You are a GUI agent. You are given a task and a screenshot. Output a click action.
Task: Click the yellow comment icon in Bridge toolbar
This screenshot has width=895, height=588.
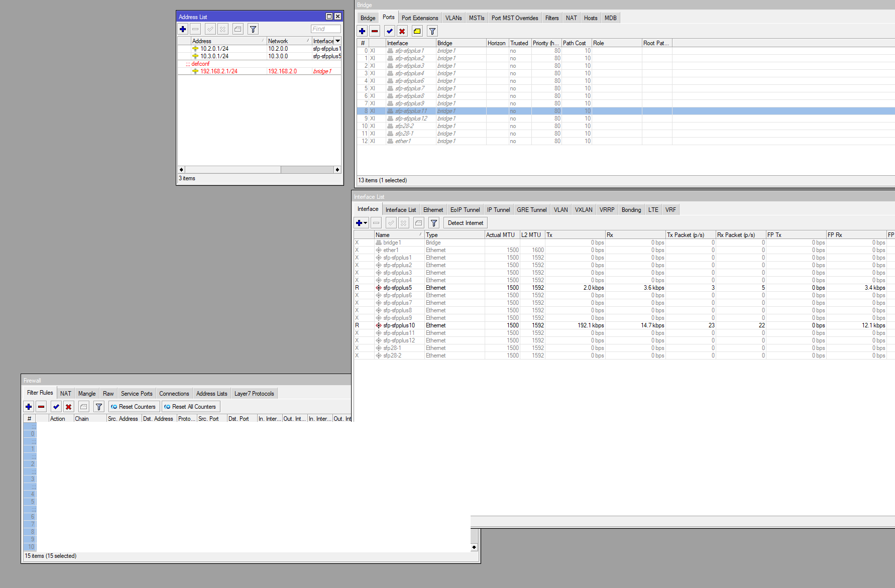click(x=417, y=31)
